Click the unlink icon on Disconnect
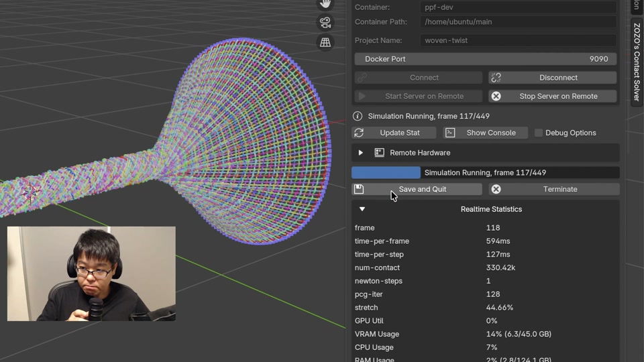The height and width of the screenshot is (362, 644). coord(496,78)
